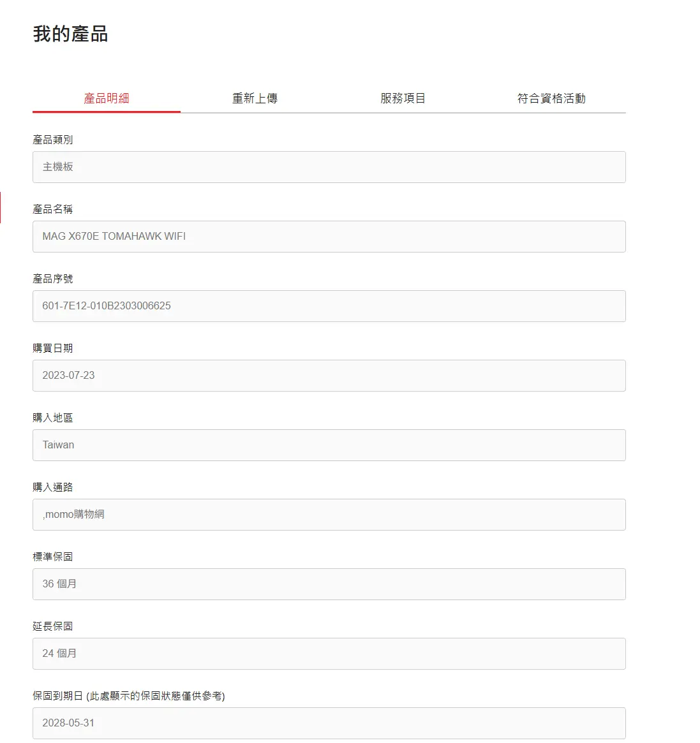Click the purchase date field 2023-07-23
Screen dimensions: 700x743
329,376
